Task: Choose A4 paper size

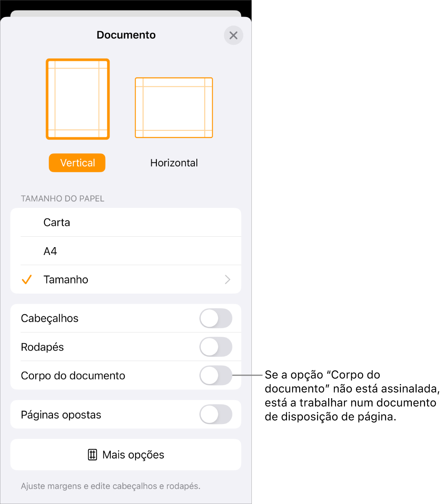Action: [126, 251]
